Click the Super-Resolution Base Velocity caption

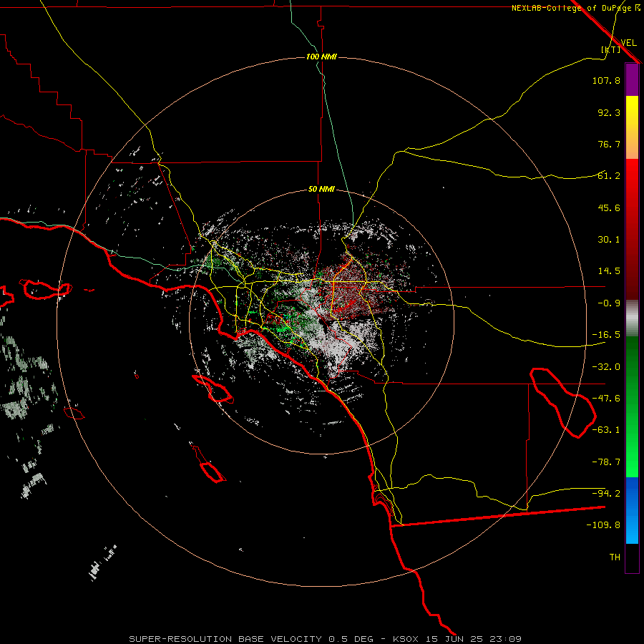[326, 639]
